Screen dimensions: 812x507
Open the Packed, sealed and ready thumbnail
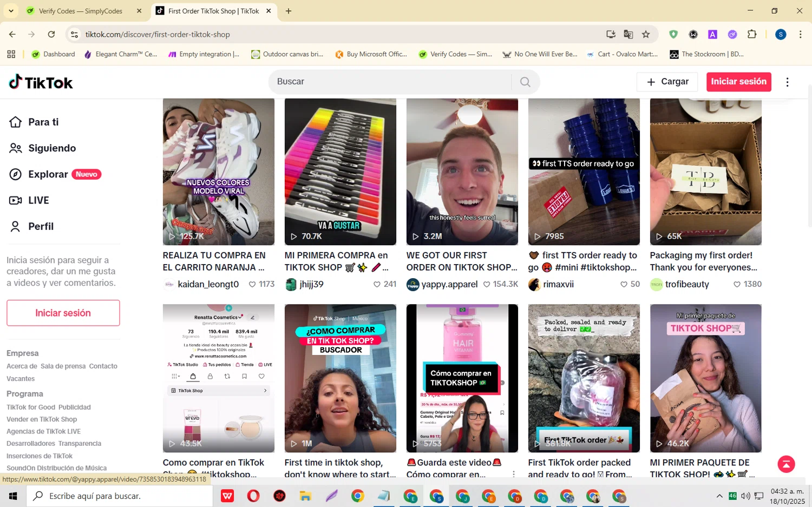[x=584, y=378]
